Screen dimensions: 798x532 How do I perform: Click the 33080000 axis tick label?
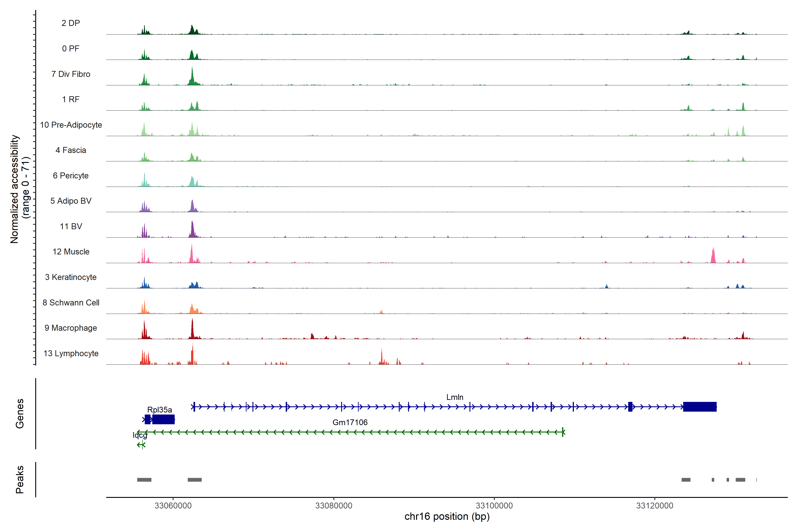(x=334, y=506)
